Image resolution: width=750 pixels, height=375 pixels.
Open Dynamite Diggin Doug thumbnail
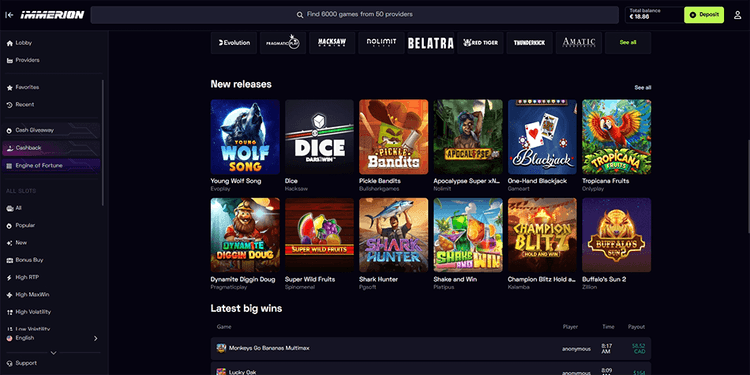pos(245,235)
